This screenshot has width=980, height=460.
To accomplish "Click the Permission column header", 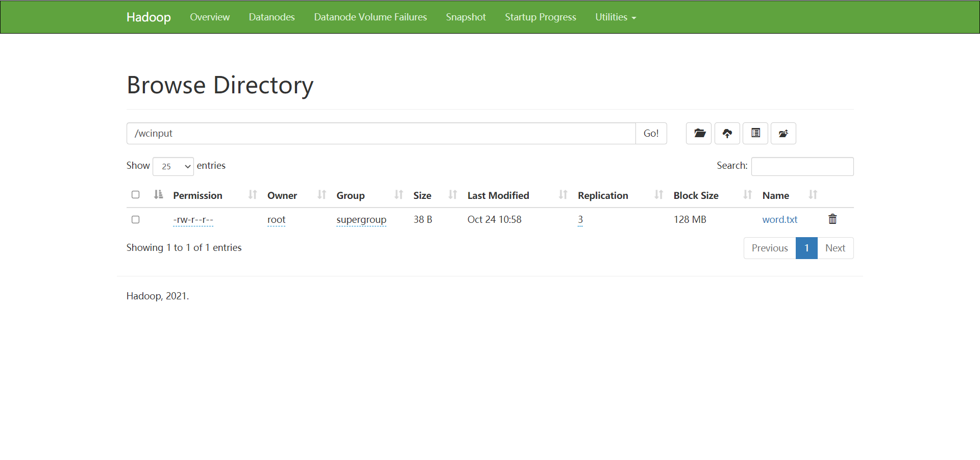I will [x=198, y=195].
